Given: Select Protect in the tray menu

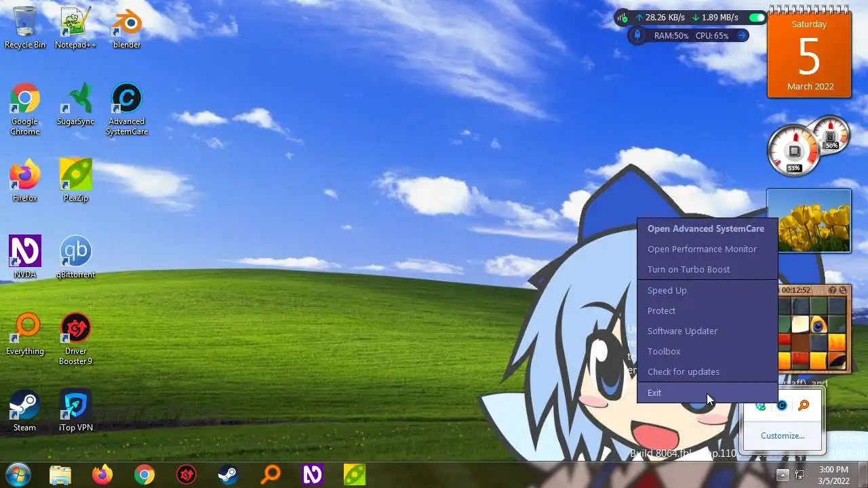Looking at the screenshot, I should coord(707,310).
